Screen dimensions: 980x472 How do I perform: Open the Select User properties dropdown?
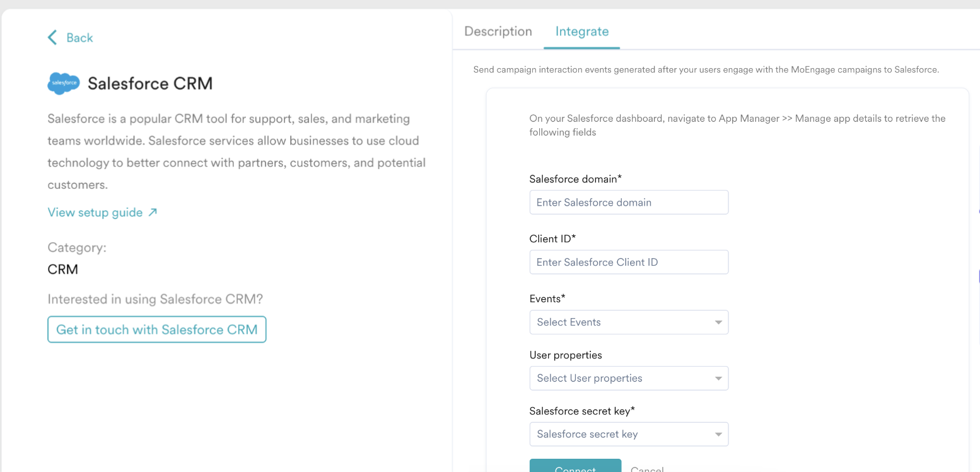(x=629, y=378)
